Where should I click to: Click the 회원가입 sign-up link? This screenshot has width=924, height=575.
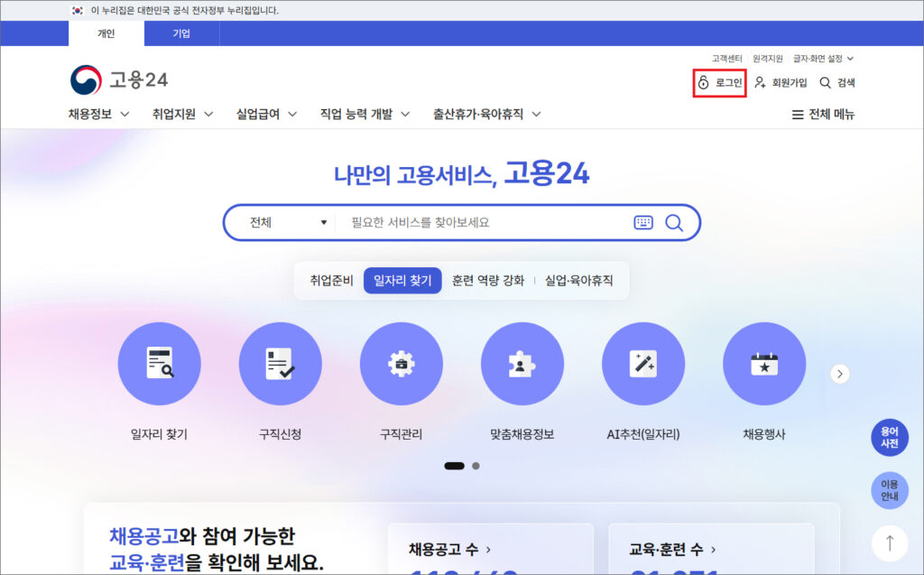pyautogui.click(x=781, y=83)
